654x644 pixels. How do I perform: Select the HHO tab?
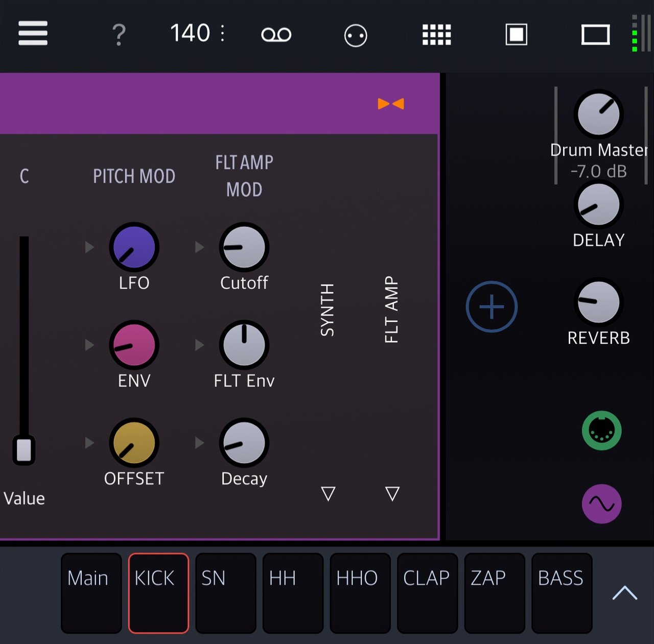(360, 593)
